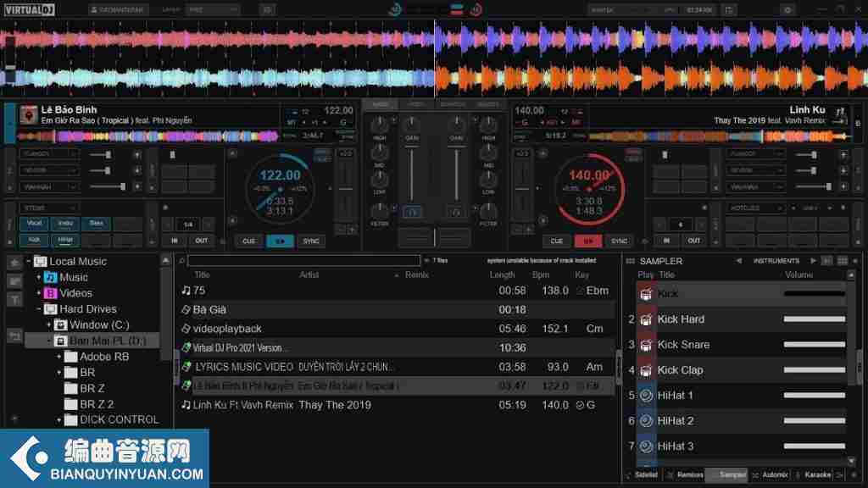Toggle Kick stem pad on left deck
The width and height of the screenshot is (868, 488).
click(34, 241)
